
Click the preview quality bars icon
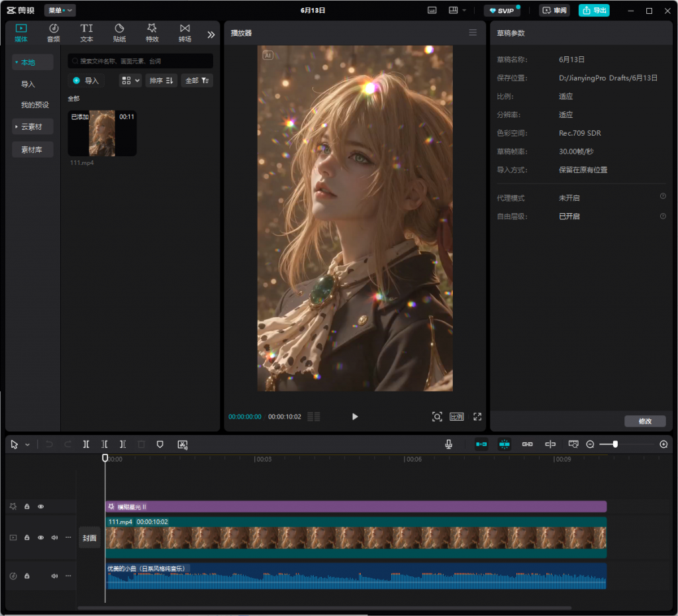point(314,417)
